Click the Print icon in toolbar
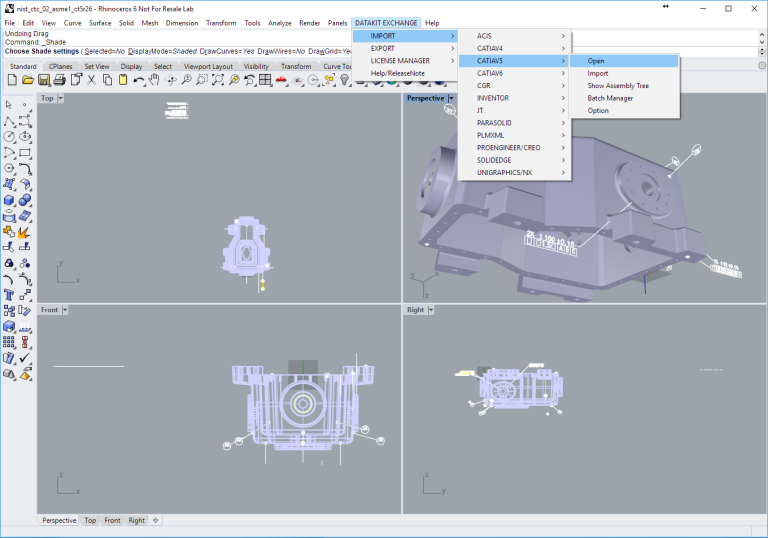This screenshot has width=768, height=538. pyautogui.click(x=59, y=80)
